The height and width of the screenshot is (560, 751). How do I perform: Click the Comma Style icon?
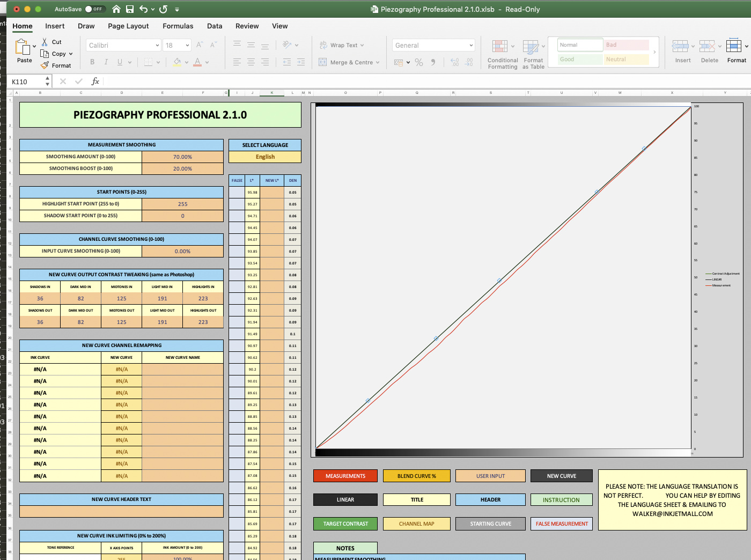tap(432, 62)
